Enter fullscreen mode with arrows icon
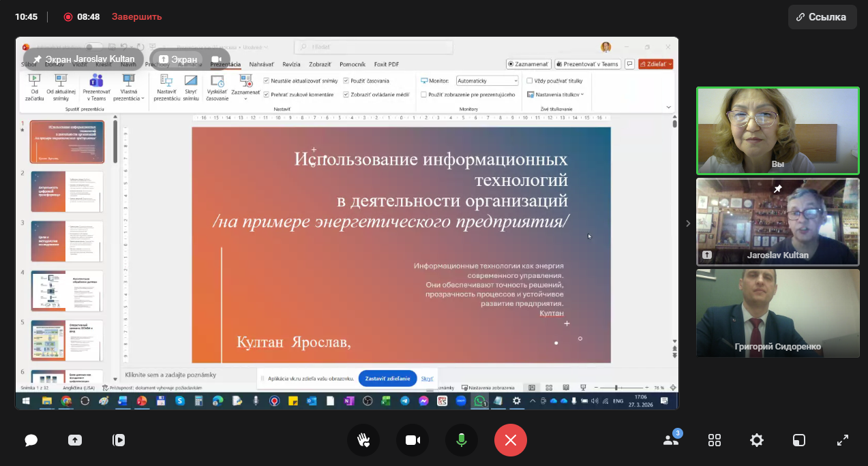 coord(843,440)
